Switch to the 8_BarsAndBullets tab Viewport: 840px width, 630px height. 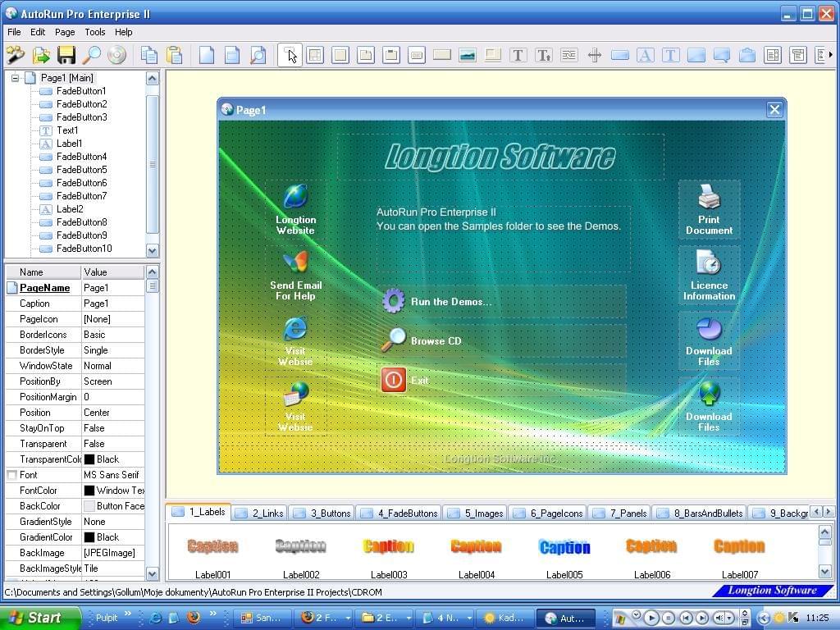(x=700, y=514)
